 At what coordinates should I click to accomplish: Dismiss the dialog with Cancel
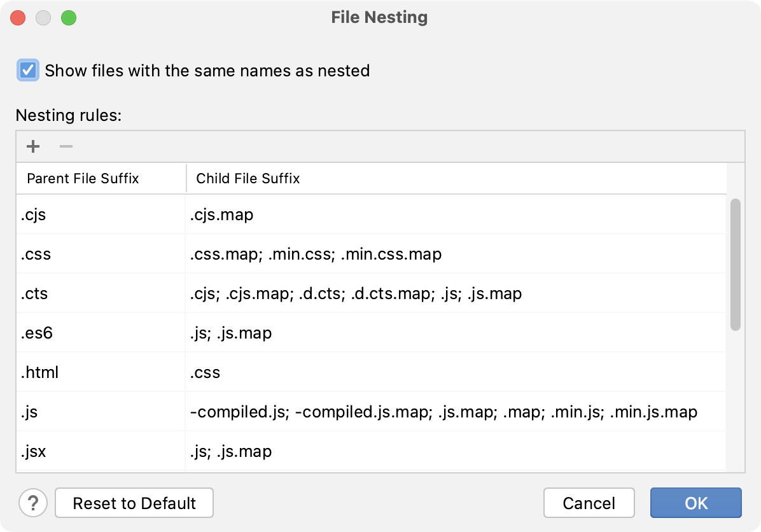[x=589, y=503]
